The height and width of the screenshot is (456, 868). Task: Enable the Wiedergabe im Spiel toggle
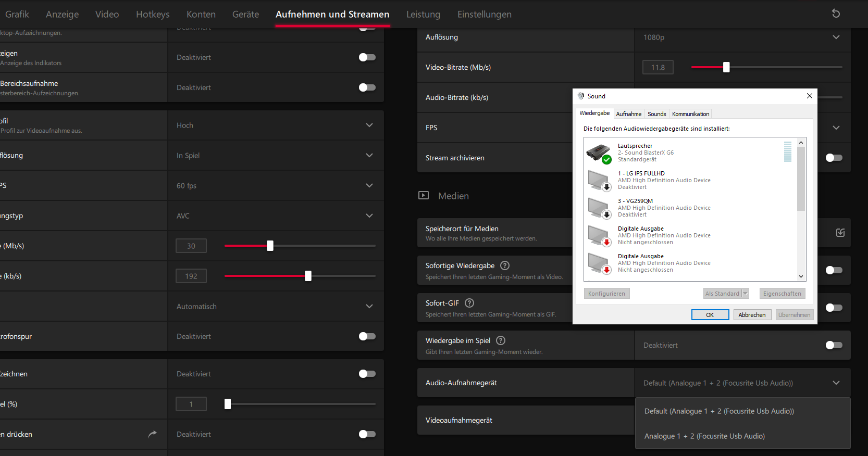coord(834,345)
